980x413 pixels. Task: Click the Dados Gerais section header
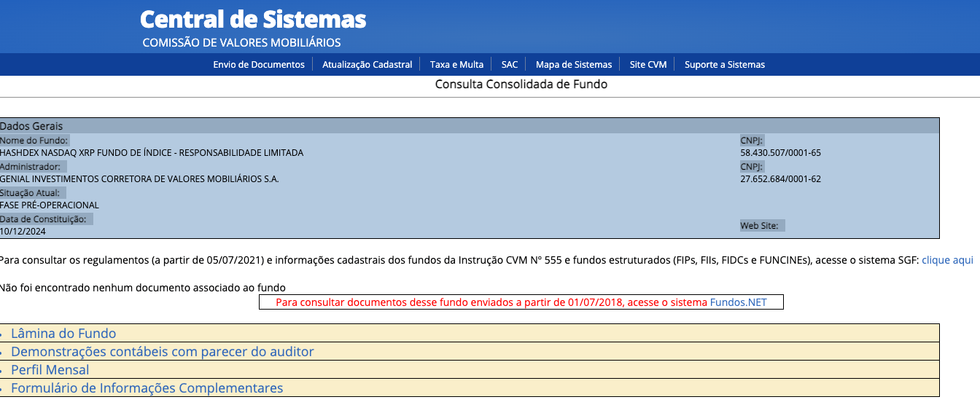coord(31,126)
